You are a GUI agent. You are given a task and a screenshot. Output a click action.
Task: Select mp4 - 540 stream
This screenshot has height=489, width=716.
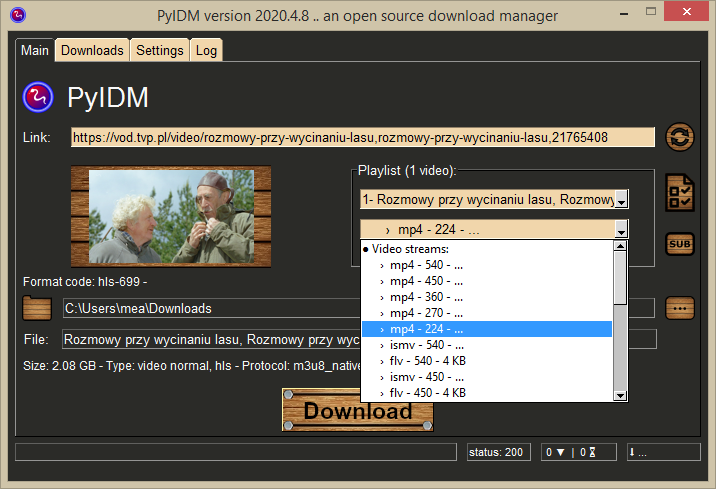[x=487, y=265]
